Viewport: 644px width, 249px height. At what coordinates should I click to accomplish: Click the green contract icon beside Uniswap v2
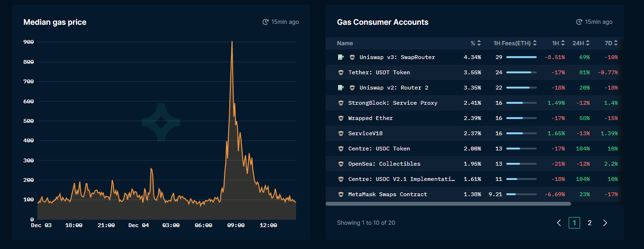point(341,88)
